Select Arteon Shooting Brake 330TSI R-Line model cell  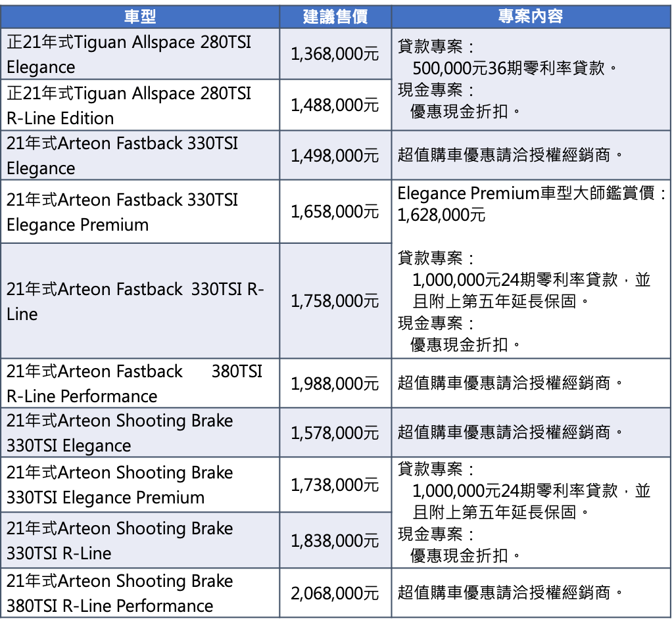(x=140, y=541)
